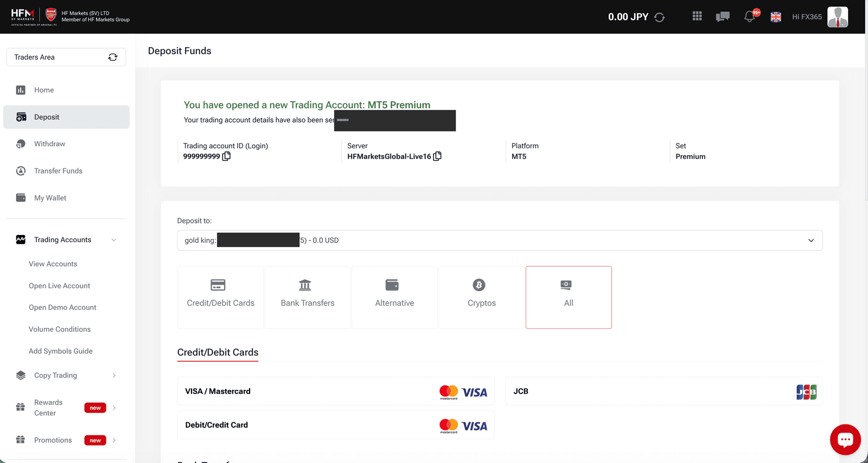Click the Rewards Center gift icon

[x=21, y=407]
